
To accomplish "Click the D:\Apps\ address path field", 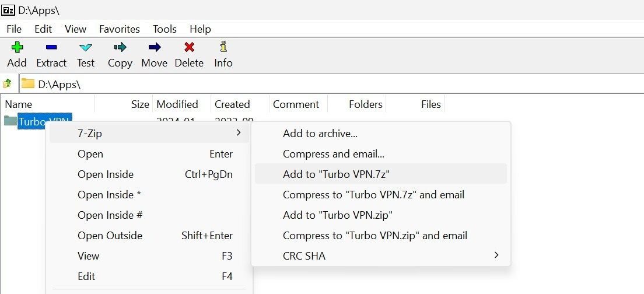I will click(x=331, y=84).
